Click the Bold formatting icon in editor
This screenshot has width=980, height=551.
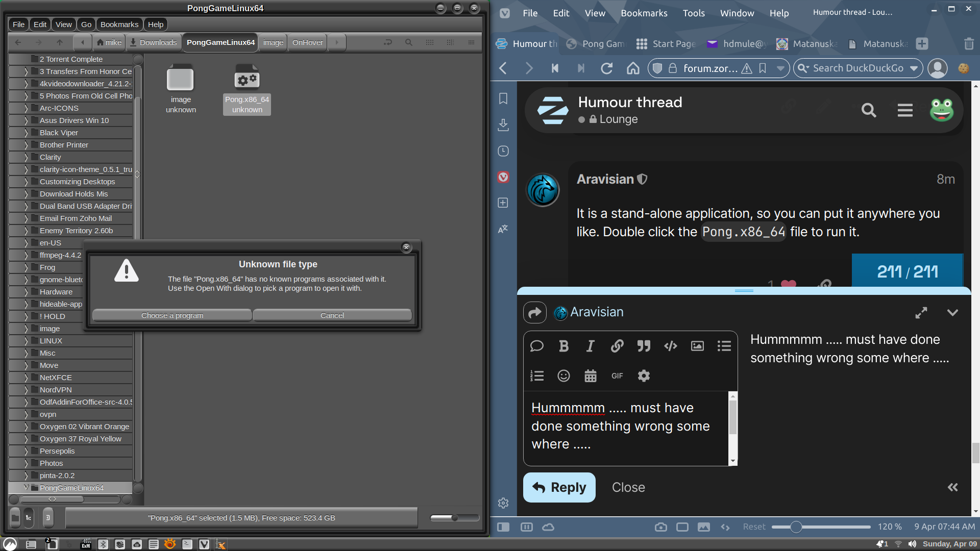[563, 346]
